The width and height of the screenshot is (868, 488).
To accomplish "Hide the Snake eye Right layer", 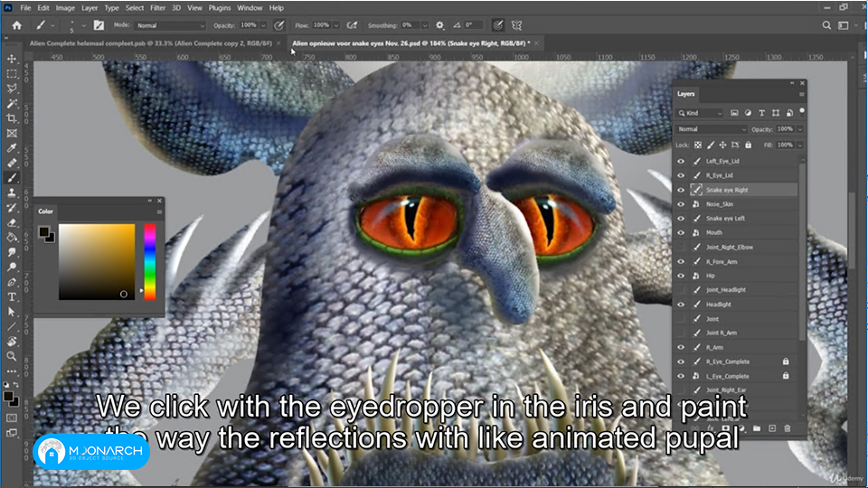I will click(x=681, y=190).
